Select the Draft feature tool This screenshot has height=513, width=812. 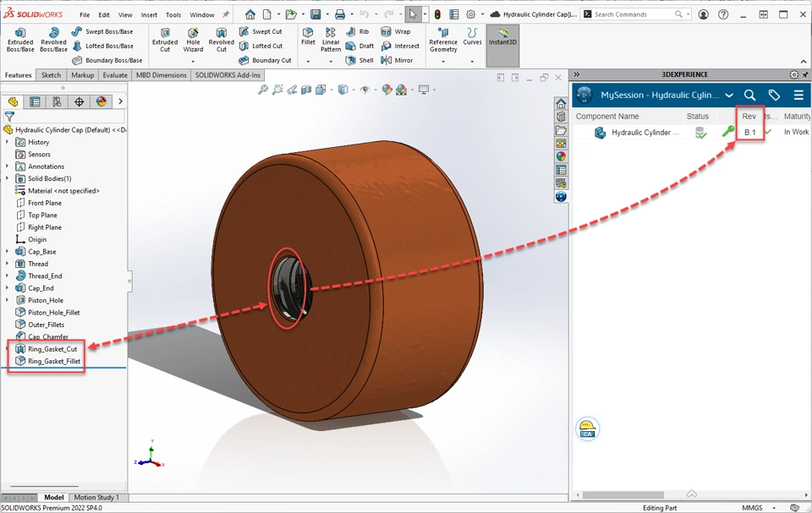[x=360, y=46]
